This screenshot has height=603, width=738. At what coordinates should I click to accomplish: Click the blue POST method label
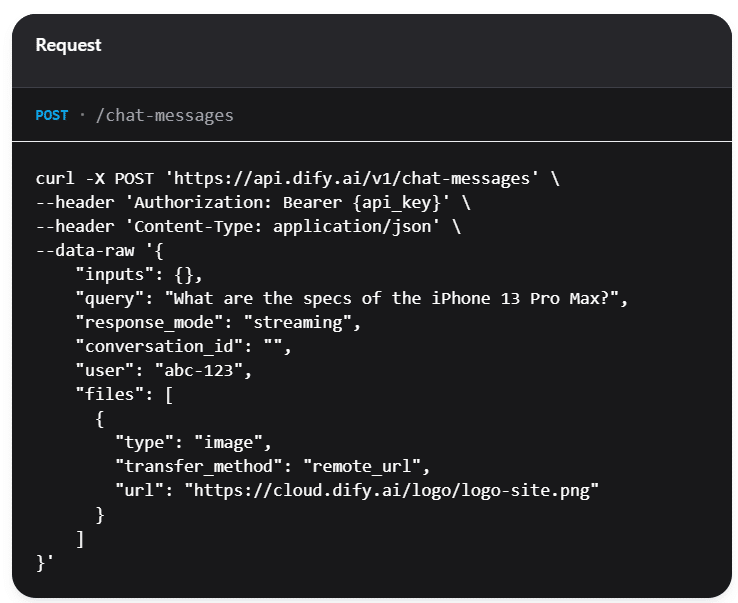[x=52, y=115]
